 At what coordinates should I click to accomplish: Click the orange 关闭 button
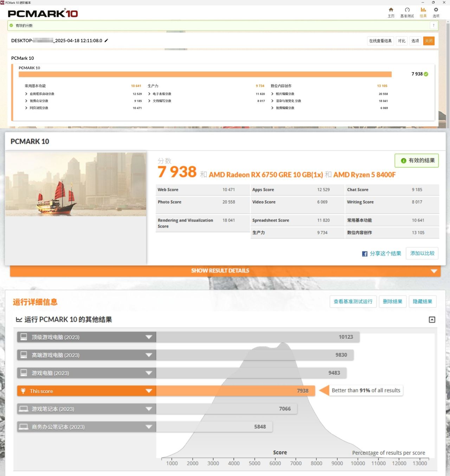point(429,41)
